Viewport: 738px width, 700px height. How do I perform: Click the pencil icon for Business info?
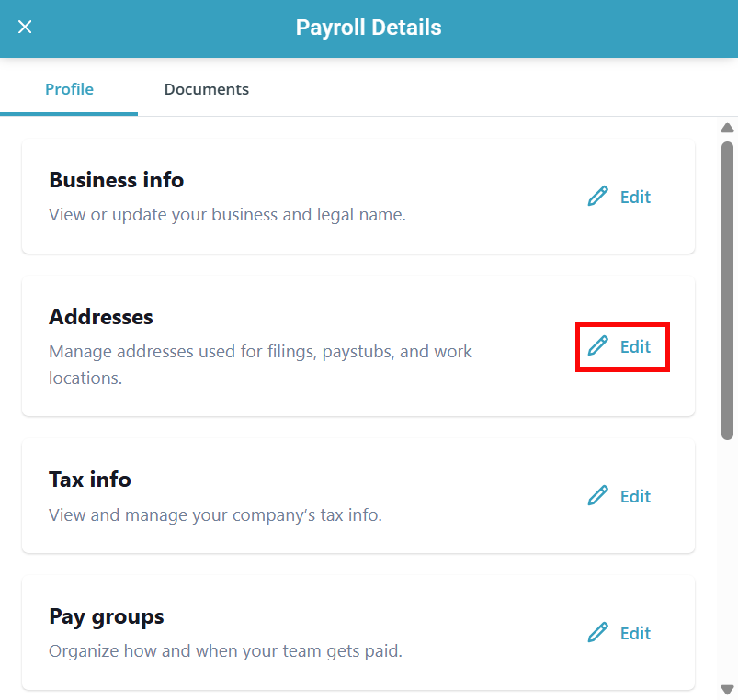(x=598, y=197)
